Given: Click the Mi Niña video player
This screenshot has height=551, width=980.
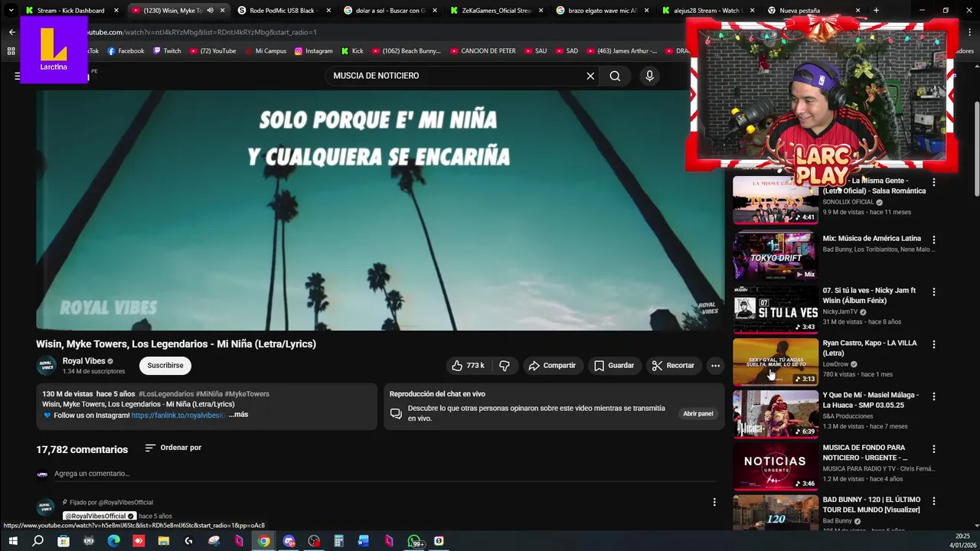Looking at the screenshot, I should (x=380, y=210).
